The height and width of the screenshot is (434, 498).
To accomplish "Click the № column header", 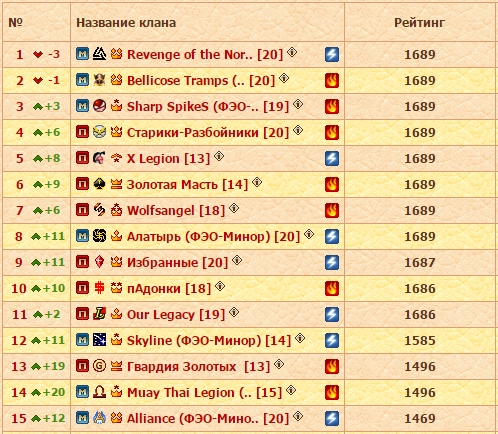I will click(x=15, y=23).
